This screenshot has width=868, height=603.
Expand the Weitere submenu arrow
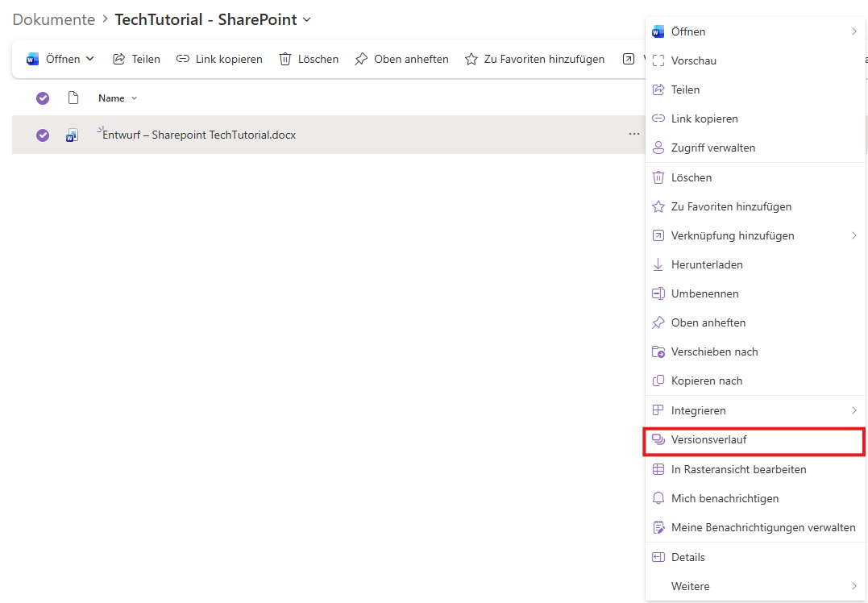tap(854, 586)
